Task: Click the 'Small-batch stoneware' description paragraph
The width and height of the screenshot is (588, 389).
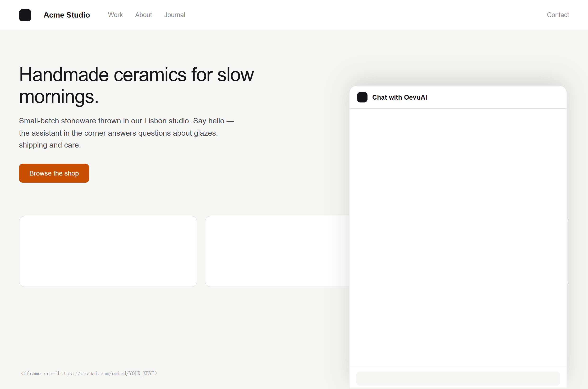Action: point(126,133)
